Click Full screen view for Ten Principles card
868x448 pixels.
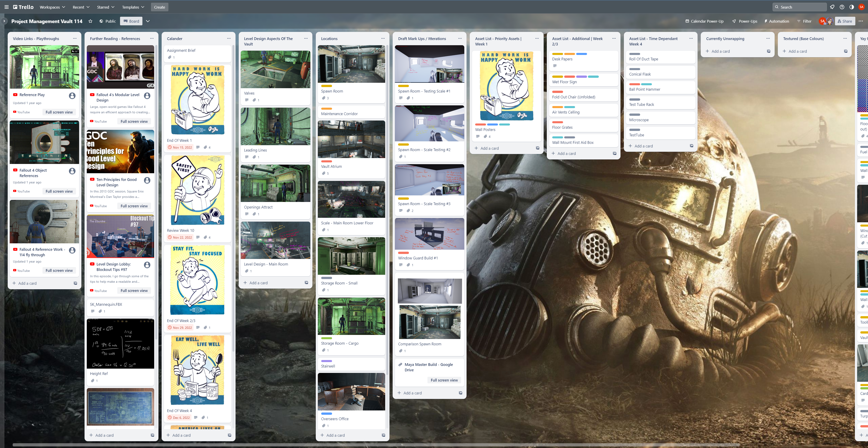(x=134, y=206)
